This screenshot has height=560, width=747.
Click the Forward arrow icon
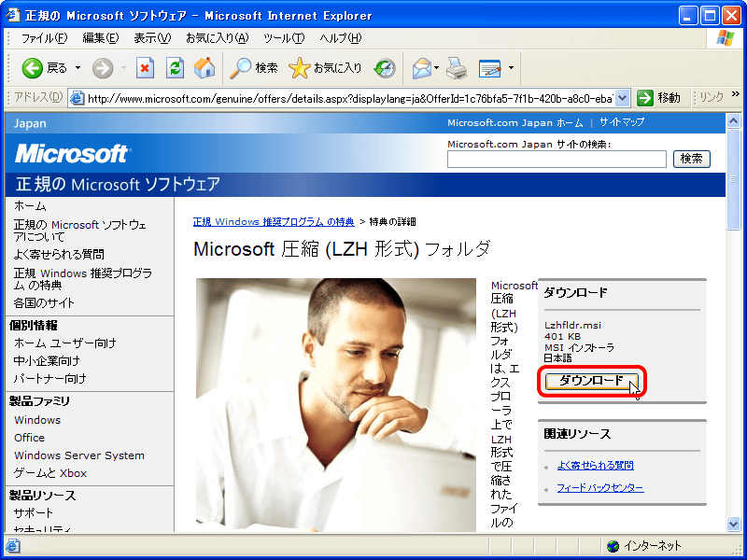[103, 68]
